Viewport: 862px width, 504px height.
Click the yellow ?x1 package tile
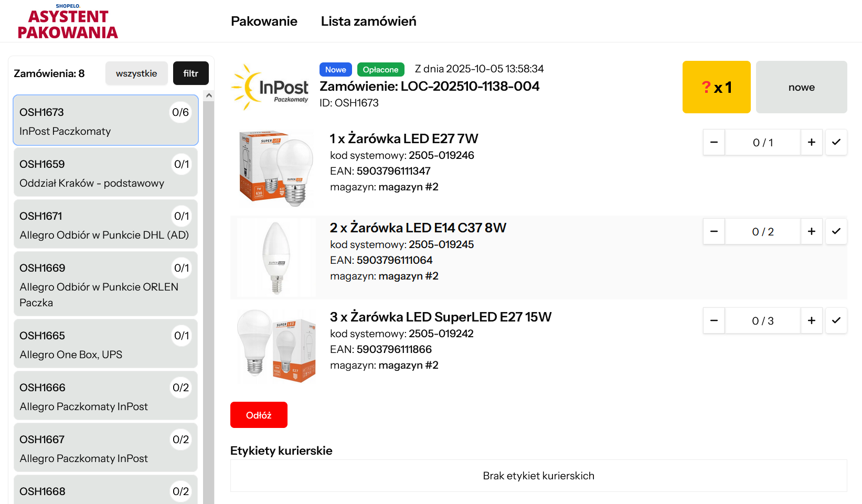tap(716, 87)
